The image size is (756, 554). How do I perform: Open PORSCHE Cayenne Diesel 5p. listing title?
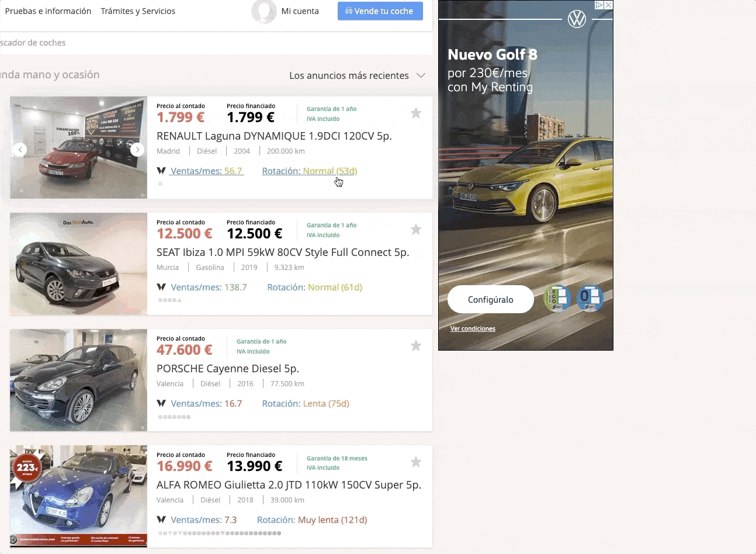click(x=228, y=368)
